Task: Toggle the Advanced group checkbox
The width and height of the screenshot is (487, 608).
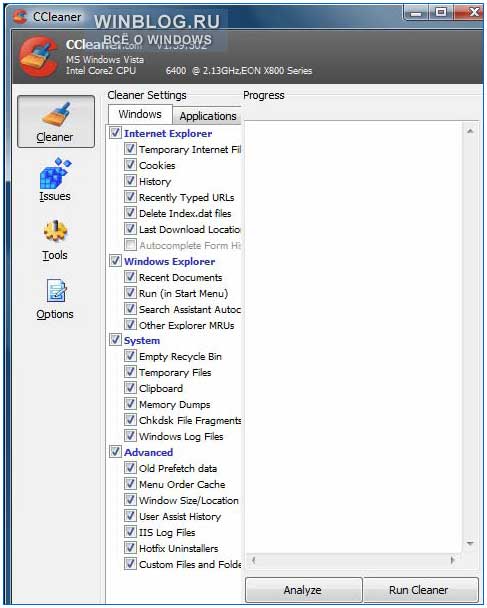Action: point(115,452)
